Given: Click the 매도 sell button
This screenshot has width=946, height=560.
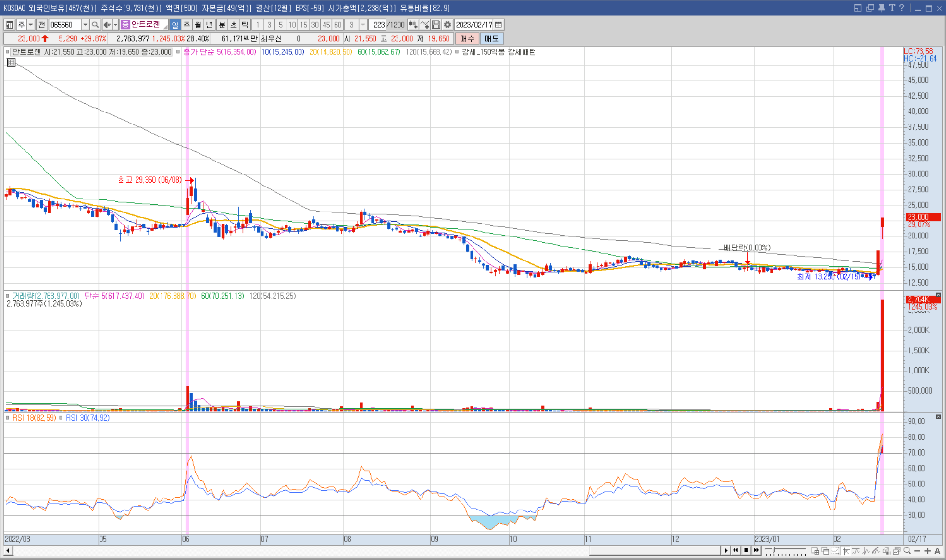Looking at the screenshot, I should (491, 38).
